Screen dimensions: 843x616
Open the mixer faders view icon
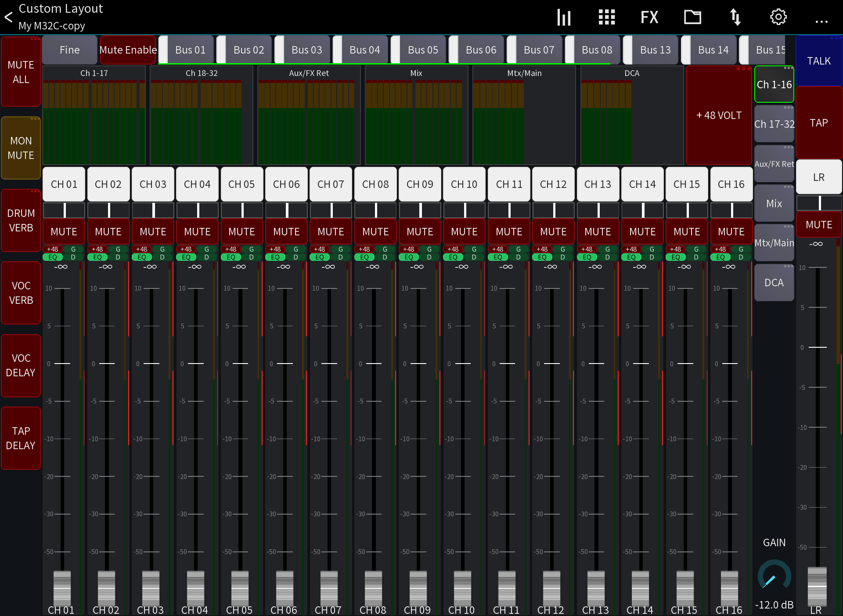click(x=564, y=17)
